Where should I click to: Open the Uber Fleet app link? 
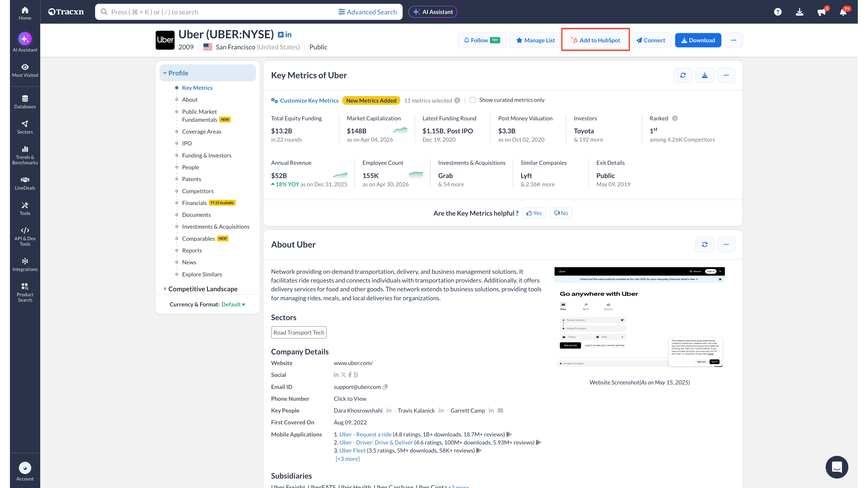pos(352,450)
